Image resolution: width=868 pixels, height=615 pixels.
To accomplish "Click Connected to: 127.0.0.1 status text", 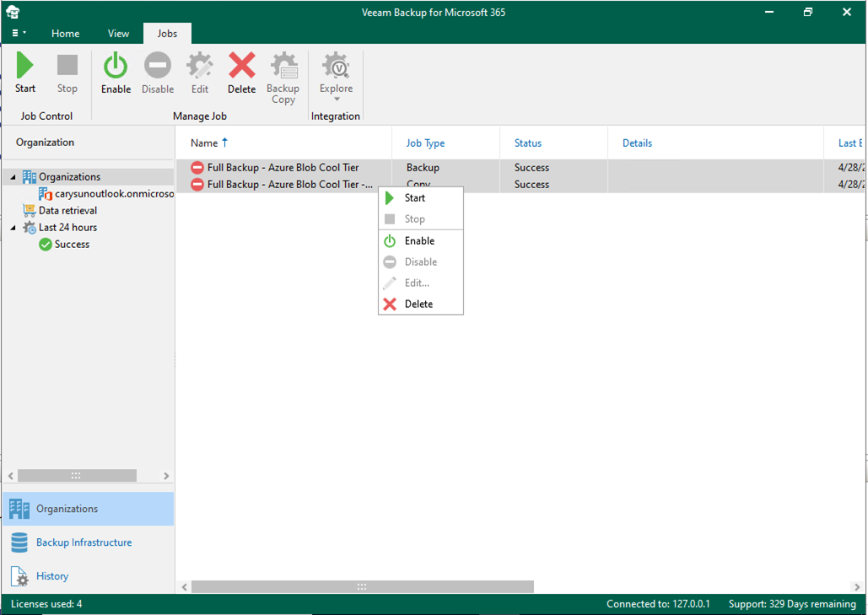I will 658,604.
